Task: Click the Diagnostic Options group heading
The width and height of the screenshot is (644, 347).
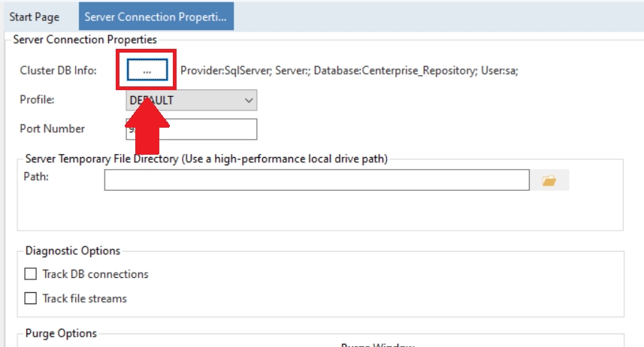Action: tap(72, 250)
